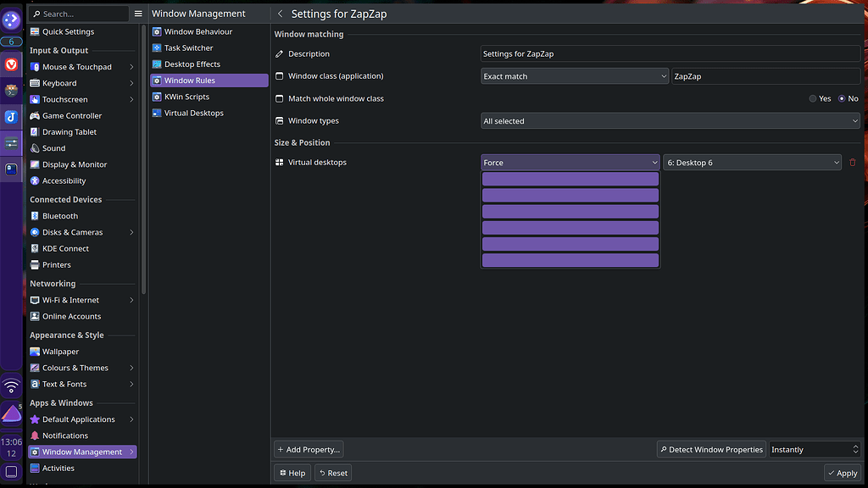Image resolution: width=868 pixels, height=488 pixels.
Task: Open Drawing Tablet settings
Action: [x=82, y=131]
